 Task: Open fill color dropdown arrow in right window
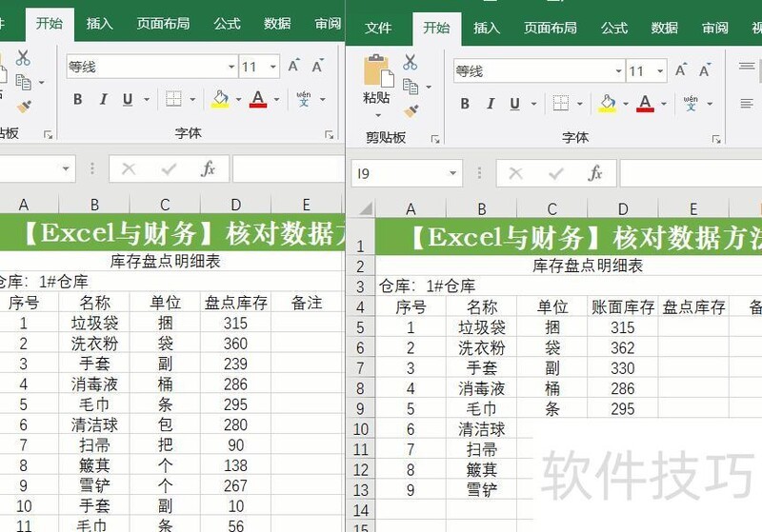(626, 104)
